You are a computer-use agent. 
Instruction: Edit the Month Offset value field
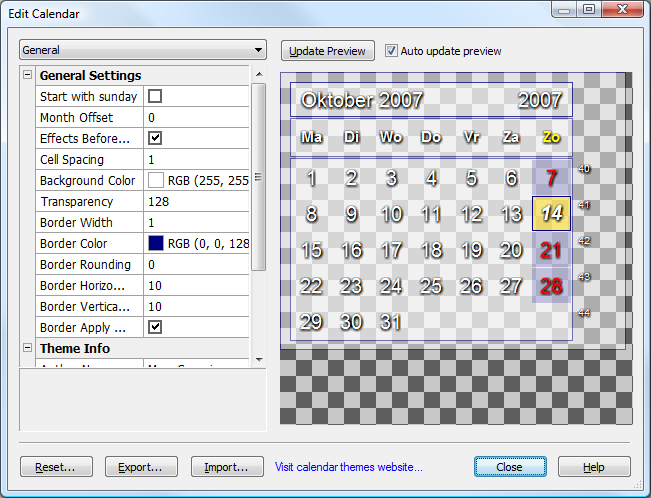196,118
